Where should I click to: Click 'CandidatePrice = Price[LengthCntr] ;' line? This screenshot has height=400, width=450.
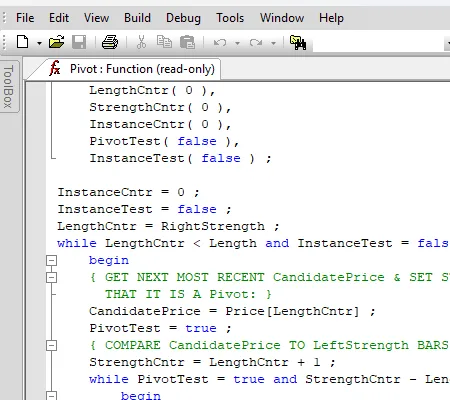(232, 311)
